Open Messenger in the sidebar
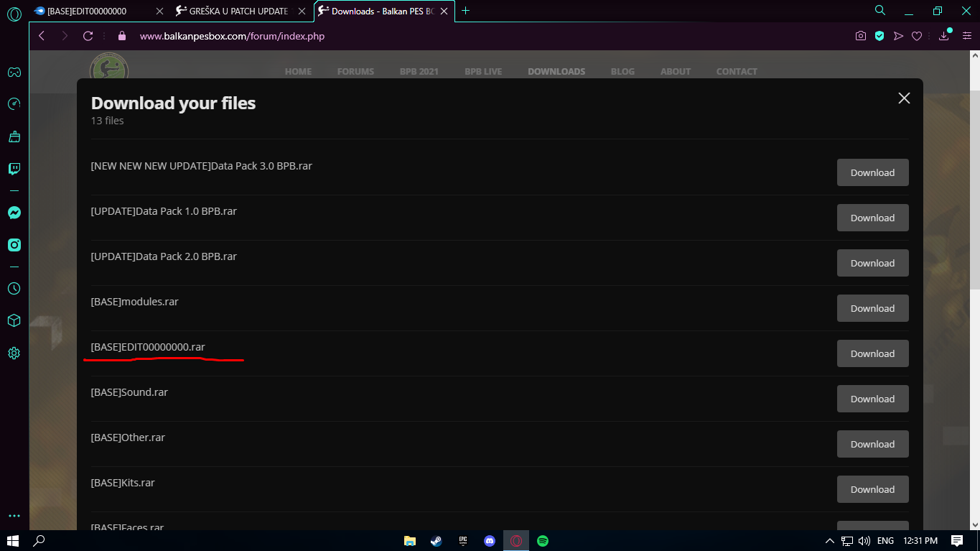 14,213
